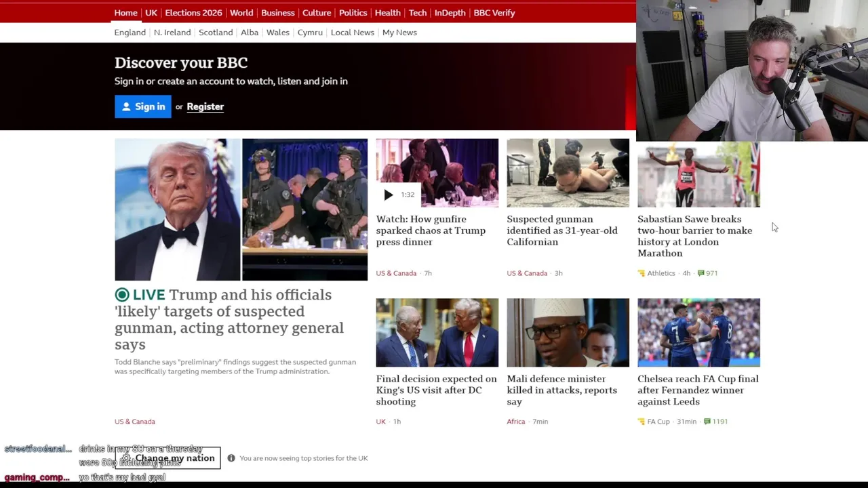Open the UK section
This screenshot has height=488, width=868.
pyautogui.click(x=151, y=13)
